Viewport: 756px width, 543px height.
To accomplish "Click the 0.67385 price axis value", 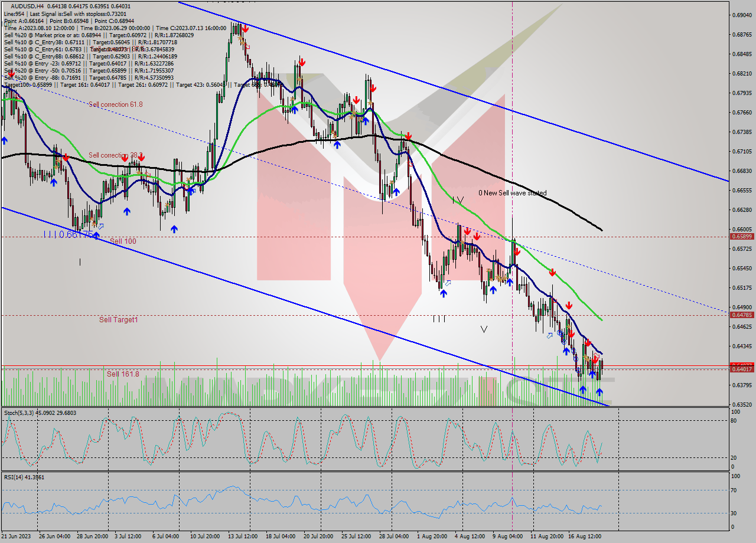I will [x=742, y=132].
